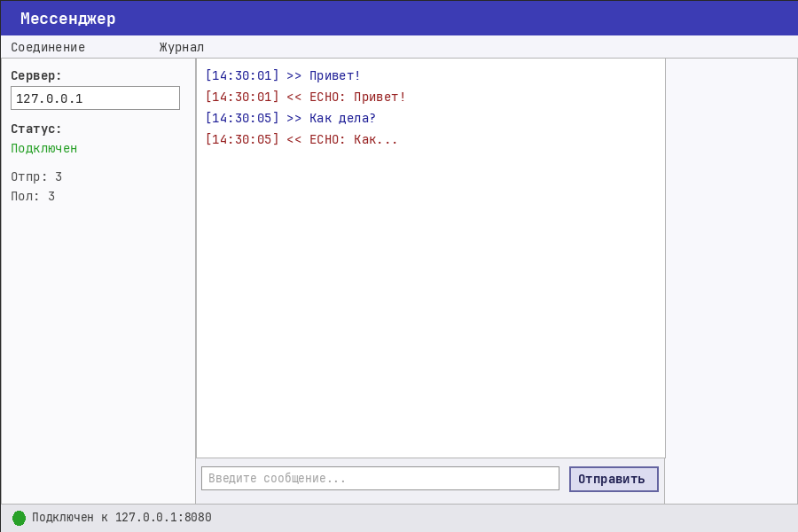This screenshot has width=798, height=532.
Task: Click the Мессенджер title
Action: [68, 19]
